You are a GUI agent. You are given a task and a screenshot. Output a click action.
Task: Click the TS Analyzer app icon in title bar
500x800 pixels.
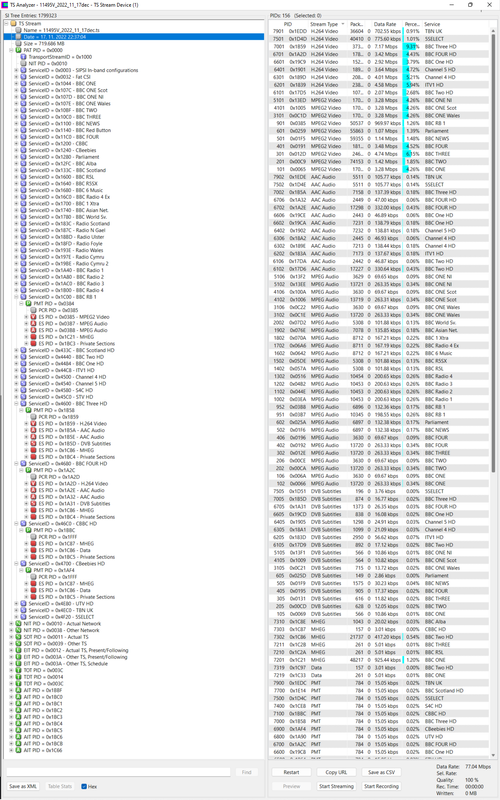click(5, 5)
